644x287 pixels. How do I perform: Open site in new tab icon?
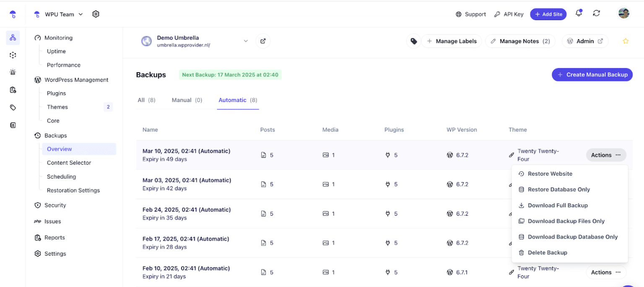263,41
